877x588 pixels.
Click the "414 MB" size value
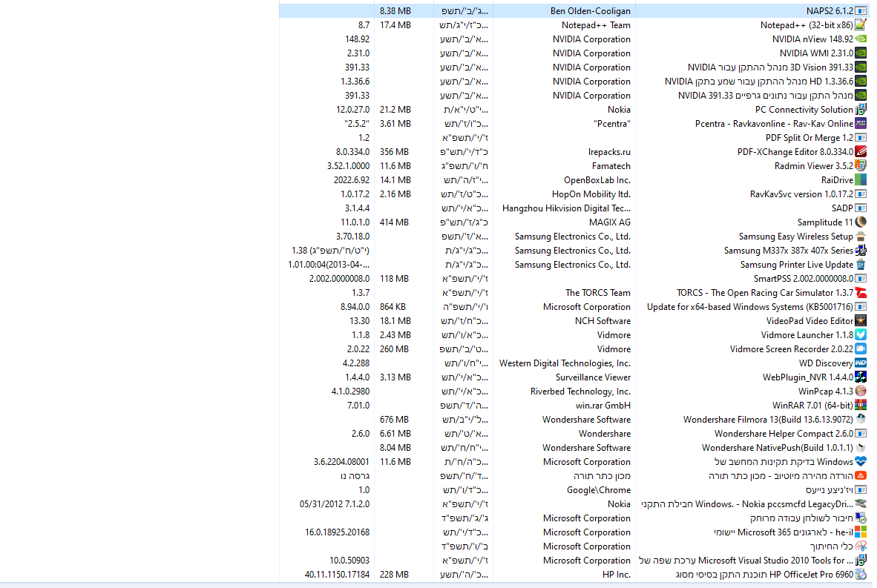394,222
